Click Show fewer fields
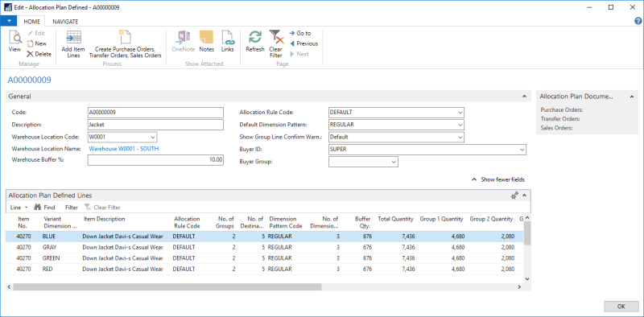644x317 pixels. pyautogui.click(x=497, y=179)
